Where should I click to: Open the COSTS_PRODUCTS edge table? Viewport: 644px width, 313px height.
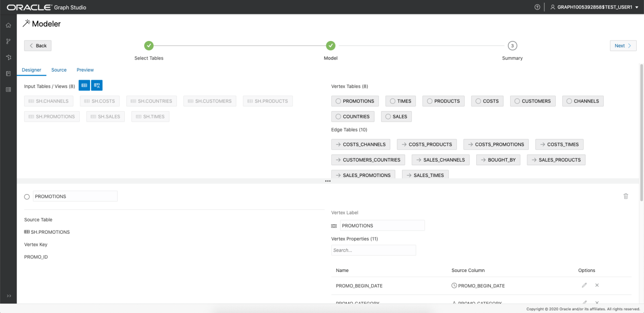427,145
